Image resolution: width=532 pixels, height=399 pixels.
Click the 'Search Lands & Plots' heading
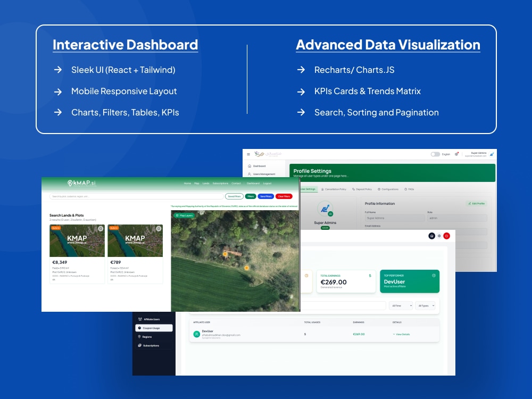66,215
